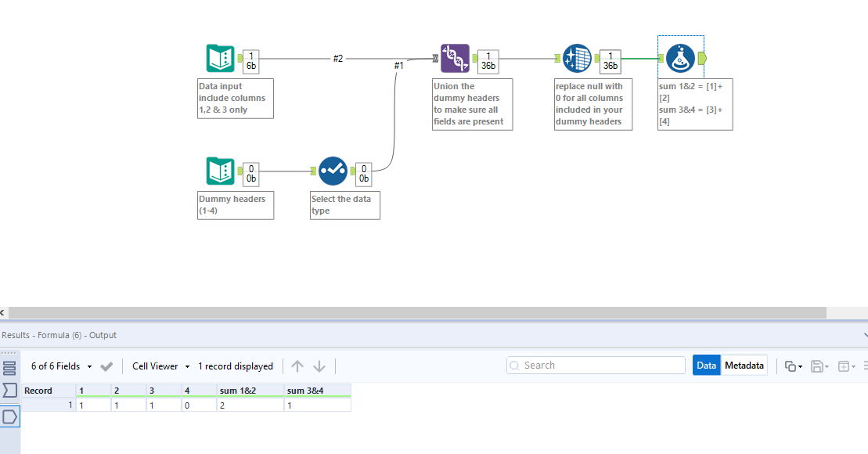Open the copy results icon in Results toolbar
Screen dimensions: 868x454
pyautogui.click(x=790, y=365)
